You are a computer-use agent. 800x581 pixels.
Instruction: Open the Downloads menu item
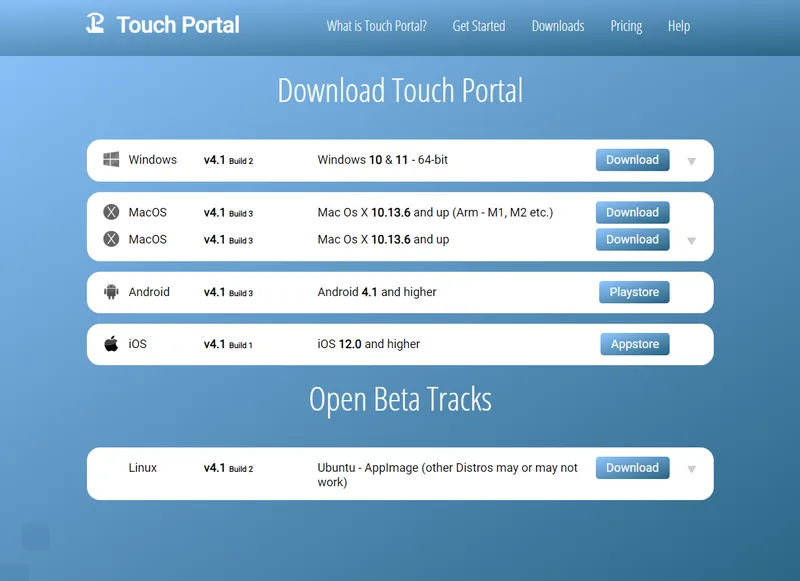point(557,26)
